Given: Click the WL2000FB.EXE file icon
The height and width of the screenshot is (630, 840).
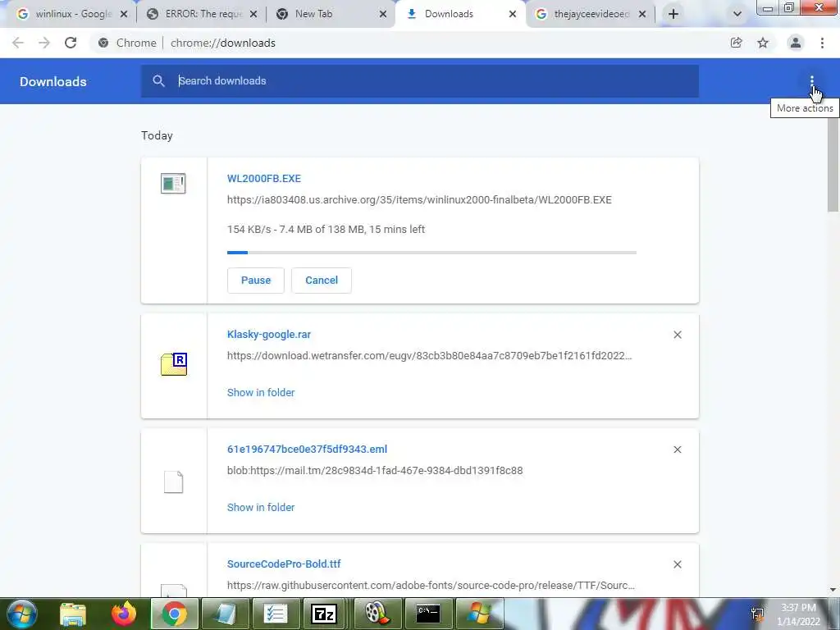Looking at the screenshot, I should 173,183.
